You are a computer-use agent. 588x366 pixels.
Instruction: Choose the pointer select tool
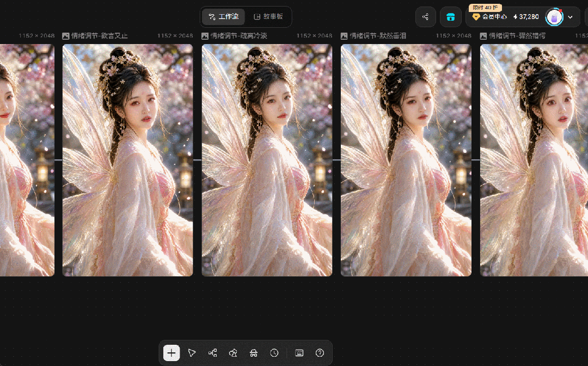192,353
